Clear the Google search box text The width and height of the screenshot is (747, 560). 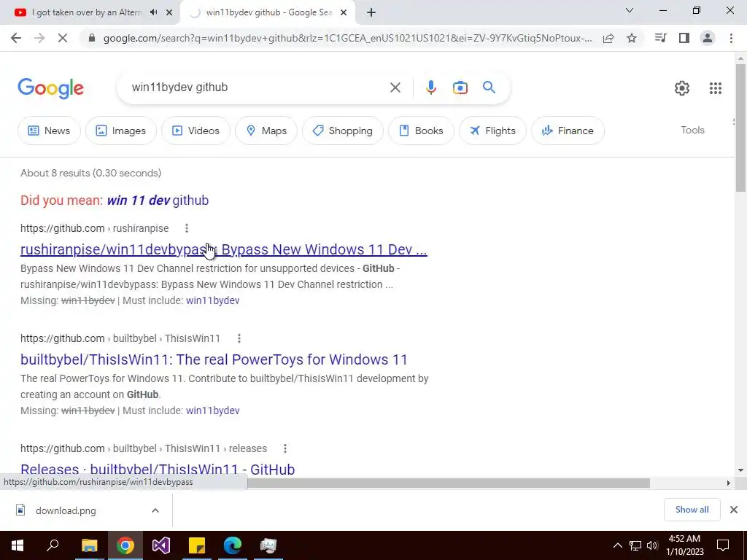[x=395, y=87]
